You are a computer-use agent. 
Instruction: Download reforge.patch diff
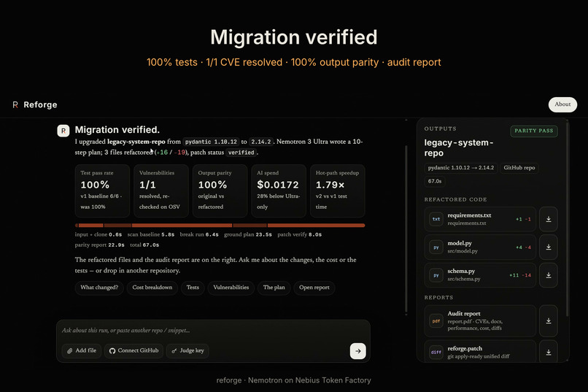tap(549, 353)
